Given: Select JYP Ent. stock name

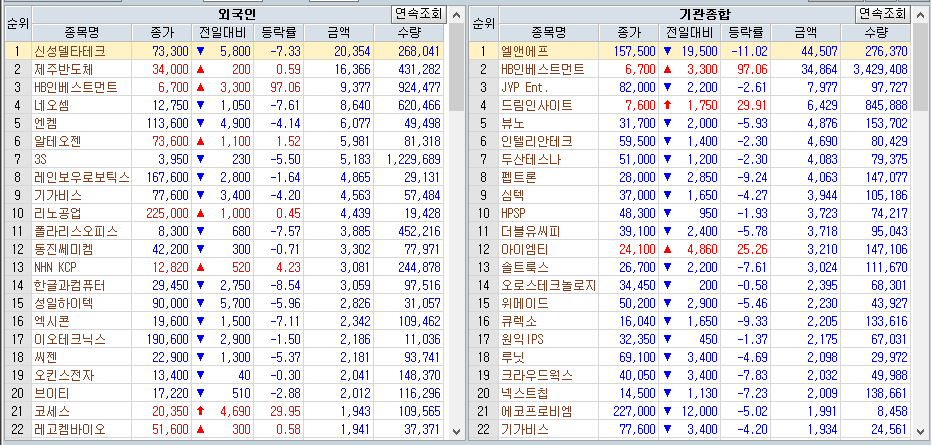Looking at the screenshot, I should coord(525,87).
